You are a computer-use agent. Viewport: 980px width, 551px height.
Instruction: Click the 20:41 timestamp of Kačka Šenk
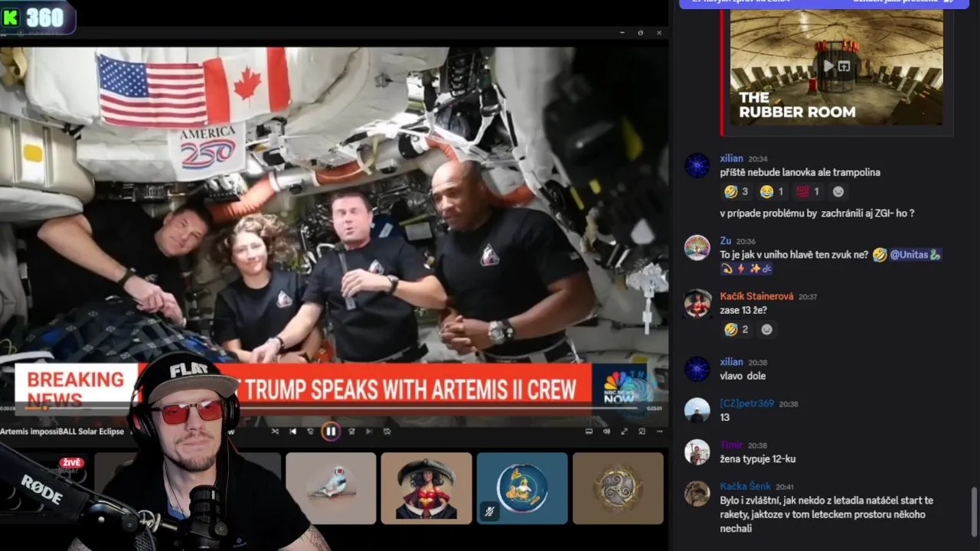[784, 487]
